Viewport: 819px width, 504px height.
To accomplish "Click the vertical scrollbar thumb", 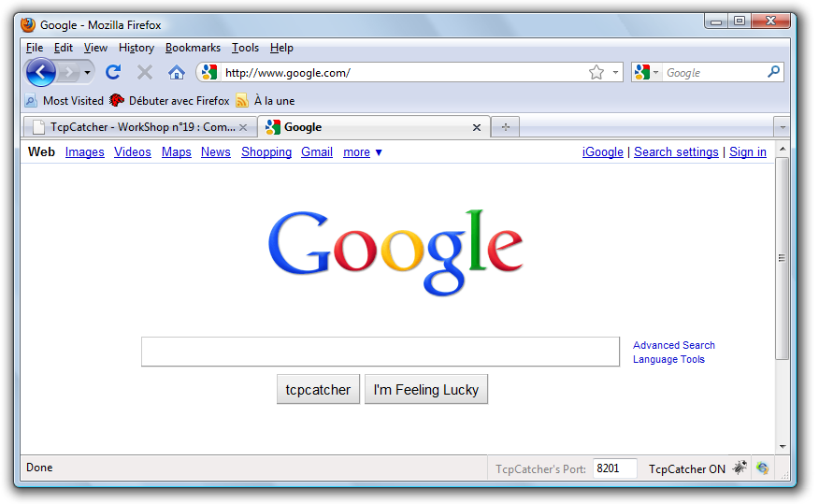I will tap(782, 258).
